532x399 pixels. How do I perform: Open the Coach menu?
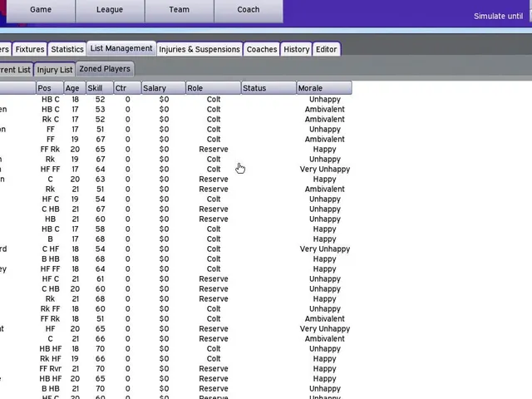[249, 10]
